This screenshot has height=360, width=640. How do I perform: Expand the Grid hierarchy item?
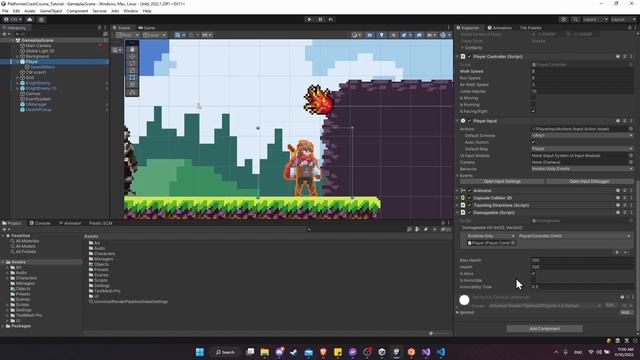coord(18,78)
